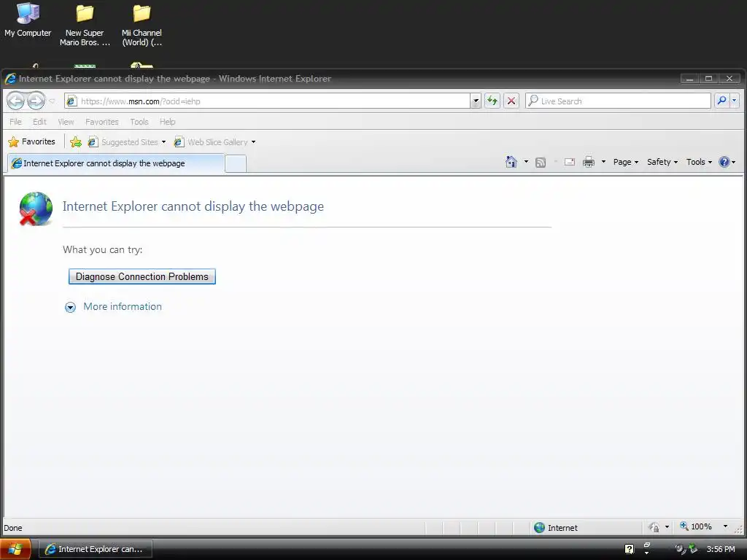This screenshot has height=560, width=747.
Task: Open the Tools command bar menu
Action: 699,162
